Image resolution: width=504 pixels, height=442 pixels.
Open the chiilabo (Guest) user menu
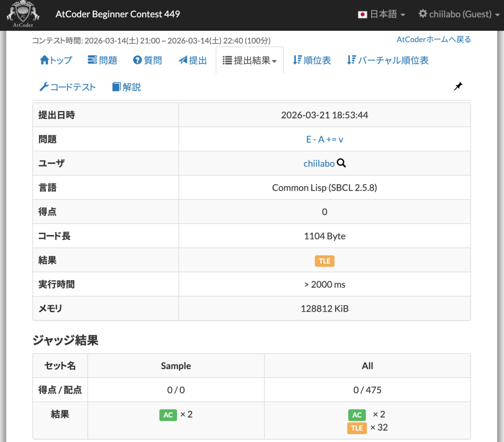pyautogui.click(x=459, y=14)
